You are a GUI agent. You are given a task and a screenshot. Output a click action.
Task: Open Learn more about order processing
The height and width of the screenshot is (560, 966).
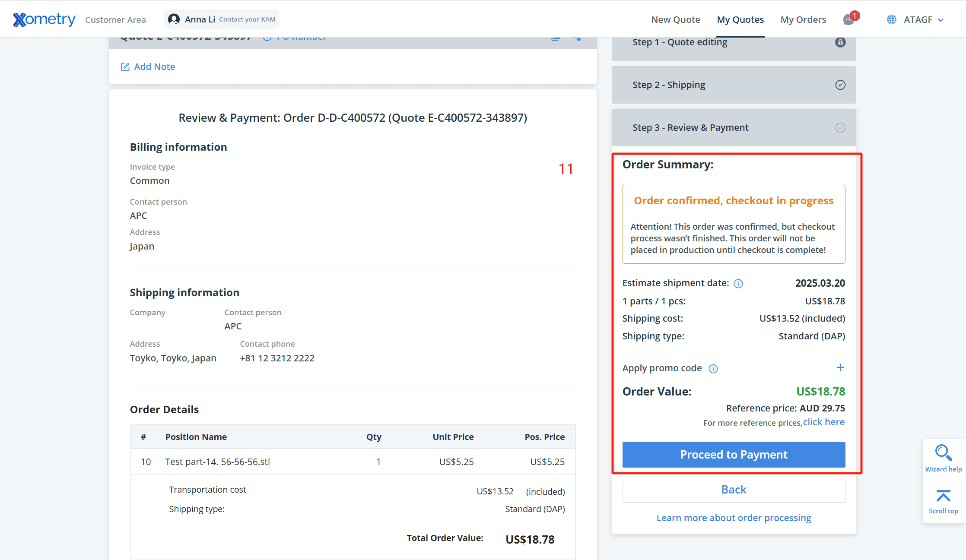pos(734,518)
